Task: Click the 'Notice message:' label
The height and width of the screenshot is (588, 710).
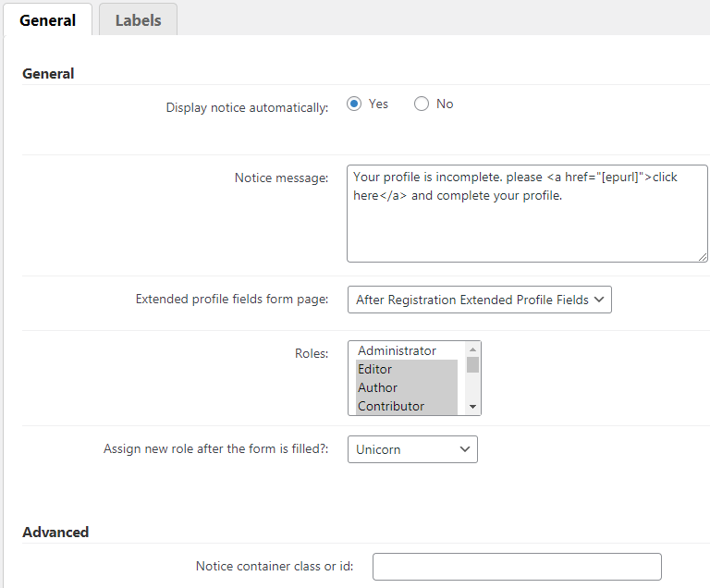Action: [281, 178]
